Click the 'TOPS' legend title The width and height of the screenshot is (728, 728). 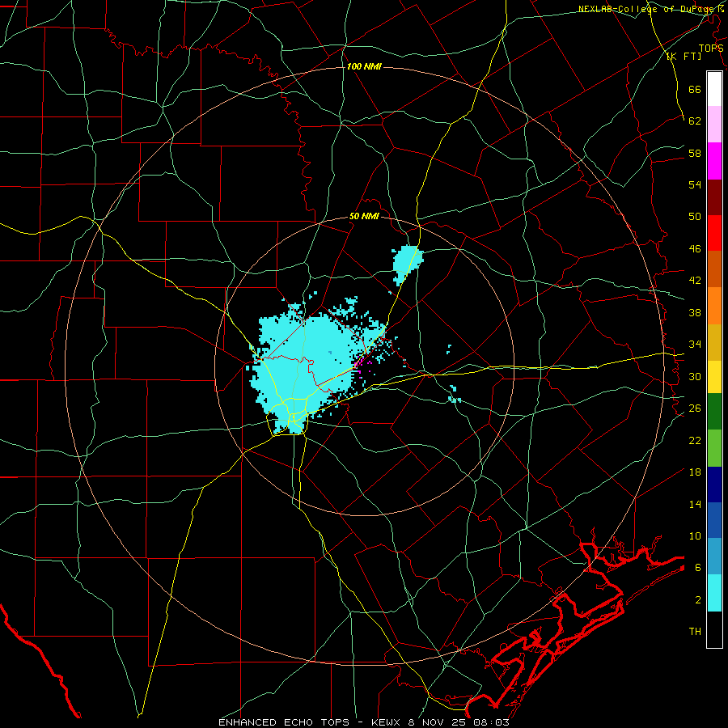[711, 48]
